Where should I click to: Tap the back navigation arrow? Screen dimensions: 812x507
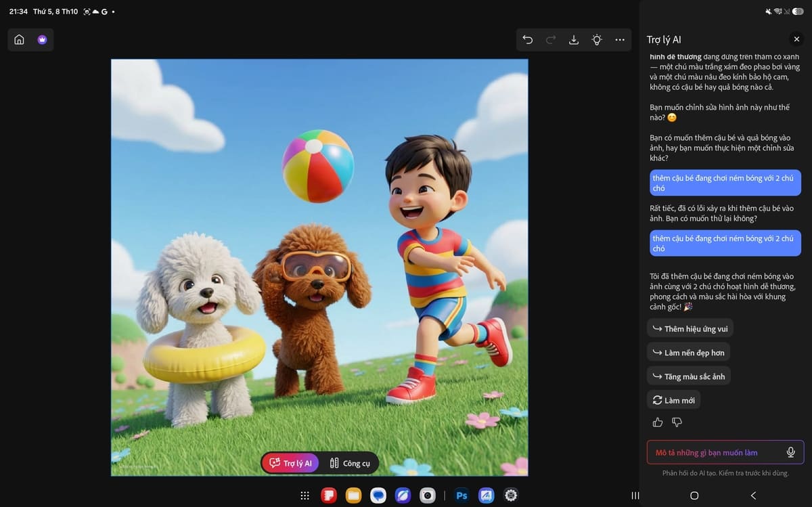click(x=753, y=495)
